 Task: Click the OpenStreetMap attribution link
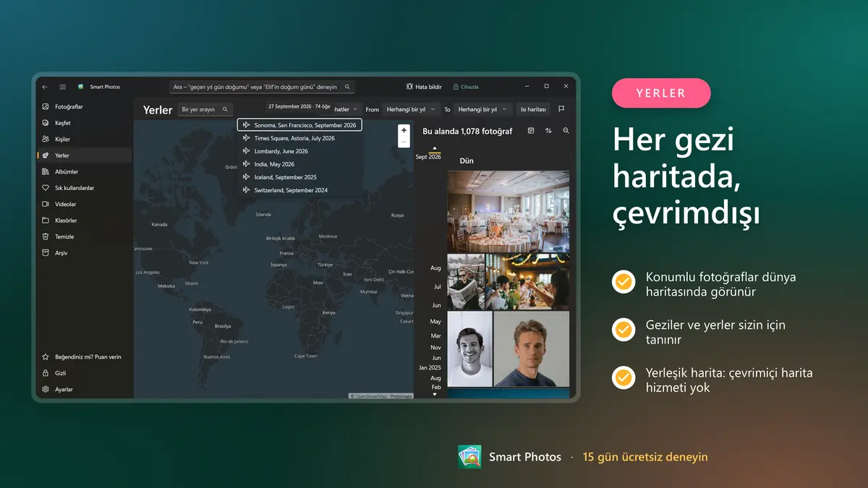click(x=370, y=396)
